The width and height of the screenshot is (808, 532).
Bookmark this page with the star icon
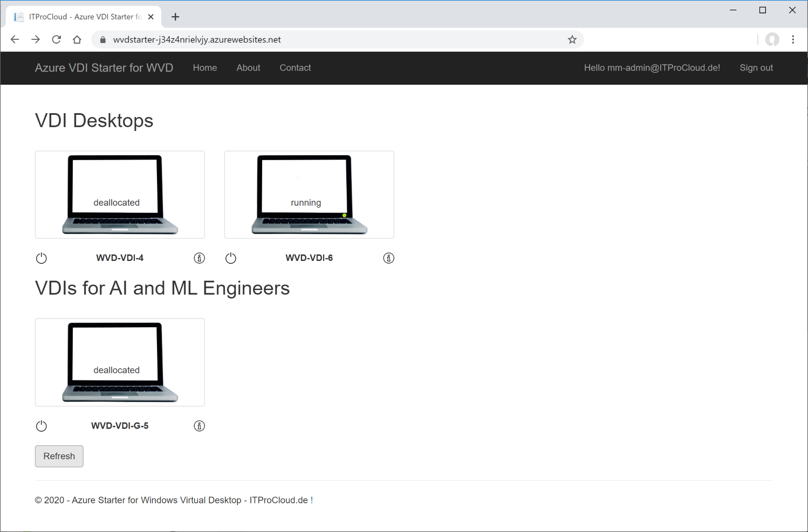[x=572, y=39]
